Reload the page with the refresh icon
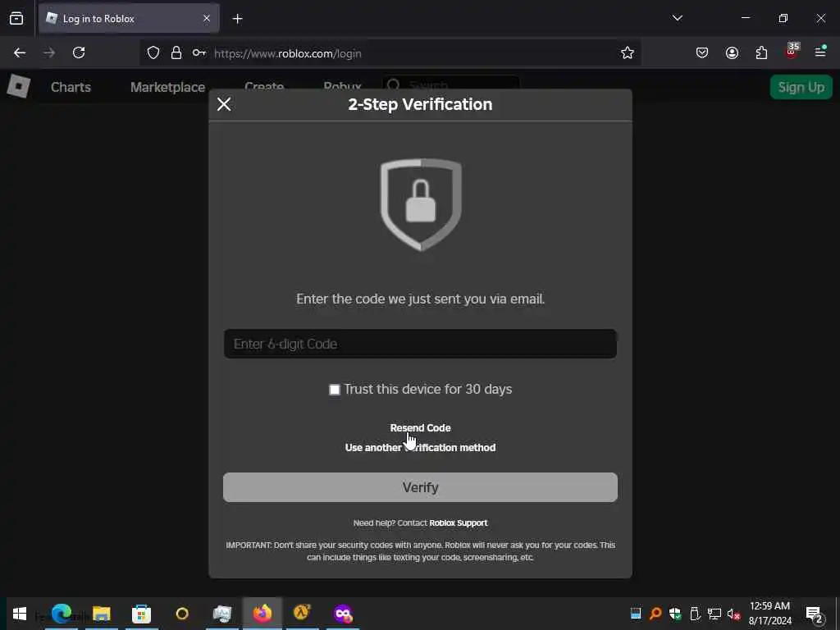Viewport: 840px width, 630px height. (x=79, y=52)
